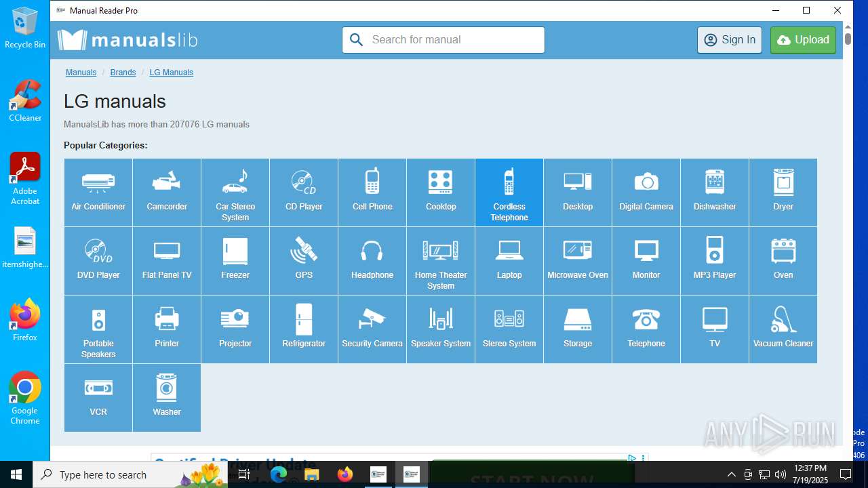The image size is (868, 488).
Task: Browse the Home Theater System category
Action: tap(441, 261)
